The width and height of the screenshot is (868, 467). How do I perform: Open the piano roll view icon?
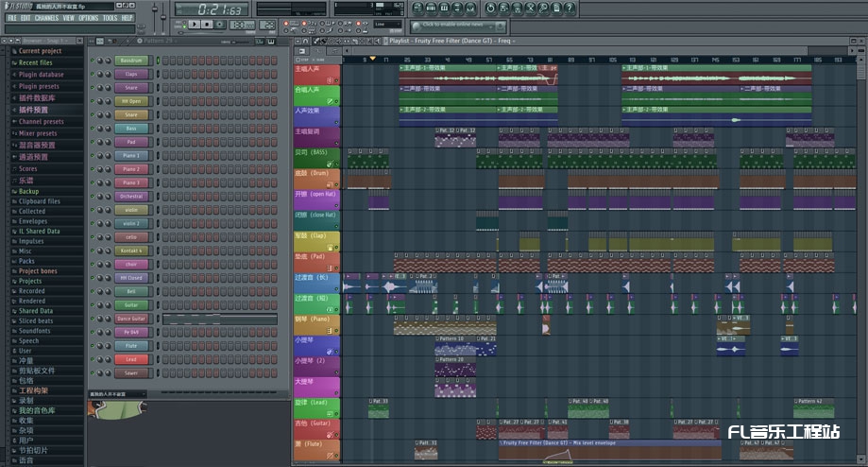tap(444, 9)
